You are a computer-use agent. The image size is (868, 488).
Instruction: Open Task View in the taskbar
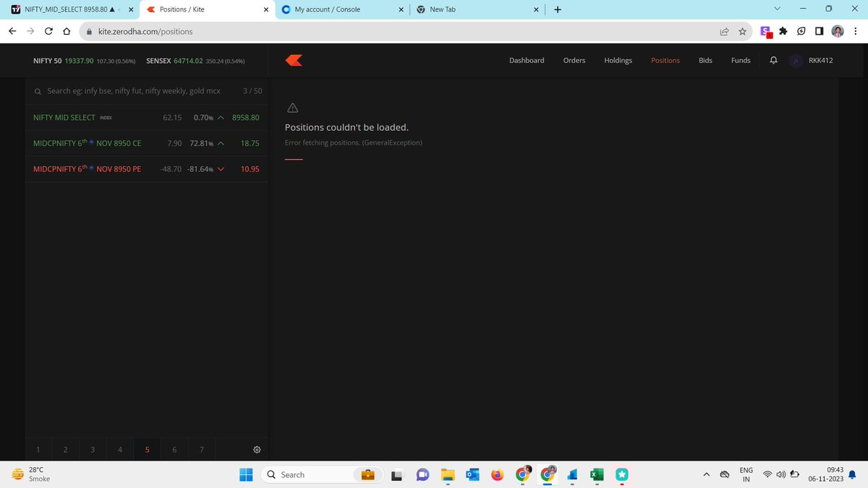[x=396, y=475]
